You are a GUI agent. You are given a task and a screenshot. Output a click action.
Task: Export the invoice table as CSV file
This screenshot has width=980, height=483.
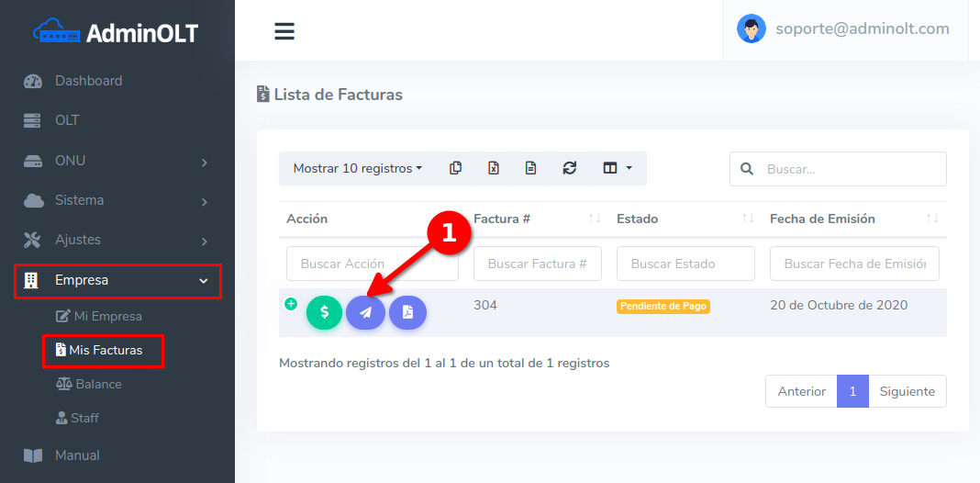coord(530,168)
